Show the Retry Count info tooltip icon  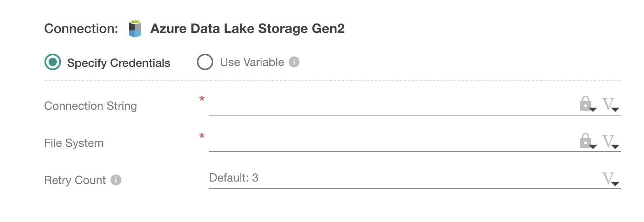pos(116,180)
